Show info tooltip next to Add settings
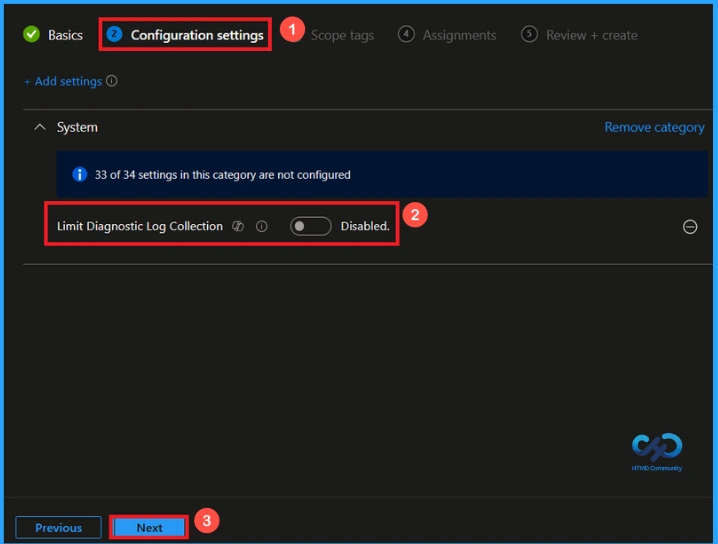This screenshot has height=544, width=718. [x=112, y=81]
